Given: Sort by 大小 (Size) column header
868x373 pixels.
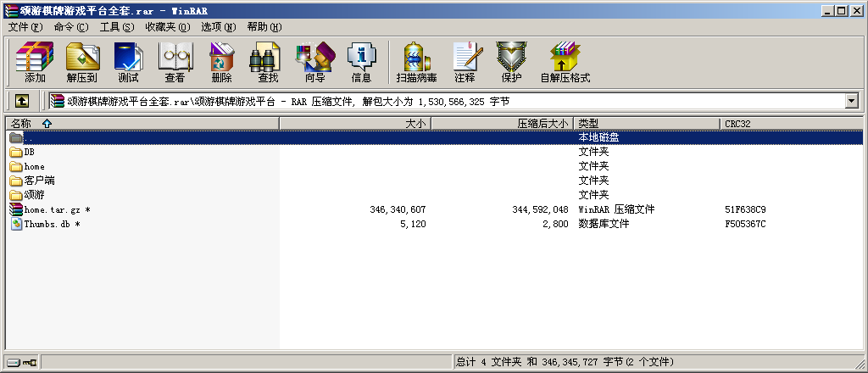Looking at the screenshot, I should coord(354,124).
